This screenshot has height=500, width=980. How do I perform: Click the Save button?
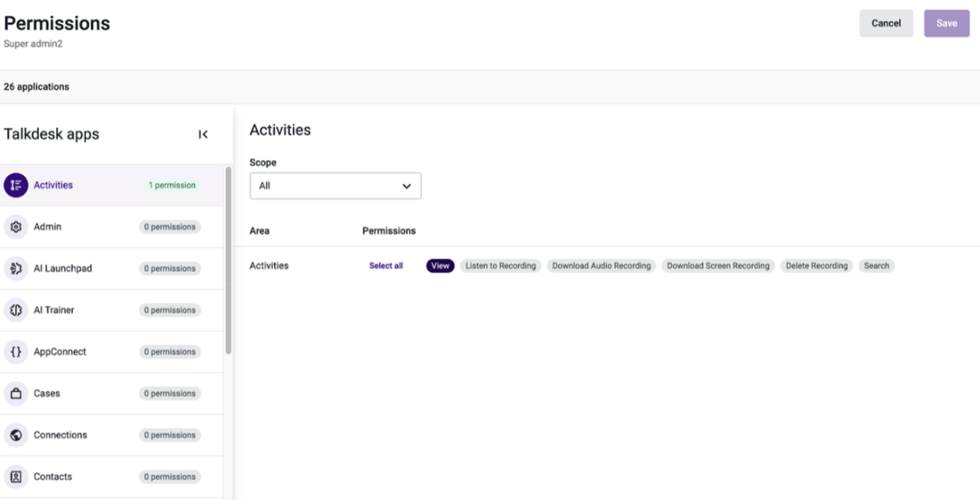click(x=947, y=23)
